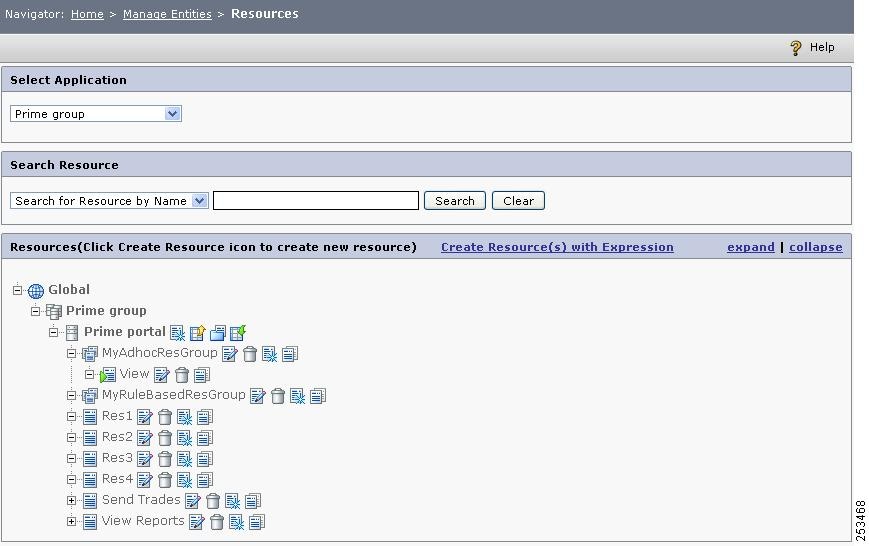Collapse the MyRuleBasedResGroup node
The height and width of the screenshot is (546, 869).
point(71,395)
